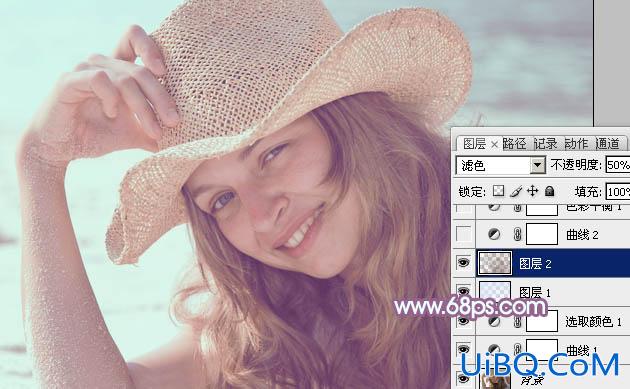Toggle lock position move icon
The width and height of the screenshot is (630, 389).
click(x=532, y=191)
